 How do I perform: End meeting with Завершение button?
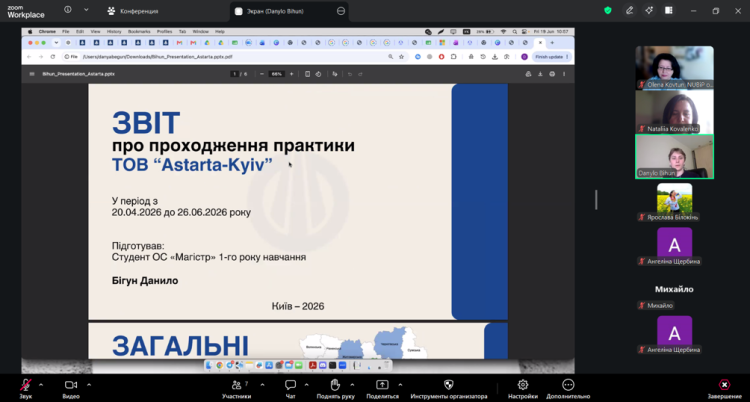(725, 388)
